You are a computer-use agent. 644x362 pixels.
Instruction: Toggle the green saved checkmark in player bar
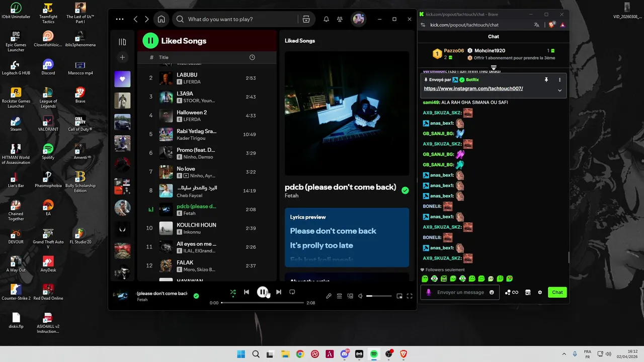pyautogui.click(x=196, y=296)
